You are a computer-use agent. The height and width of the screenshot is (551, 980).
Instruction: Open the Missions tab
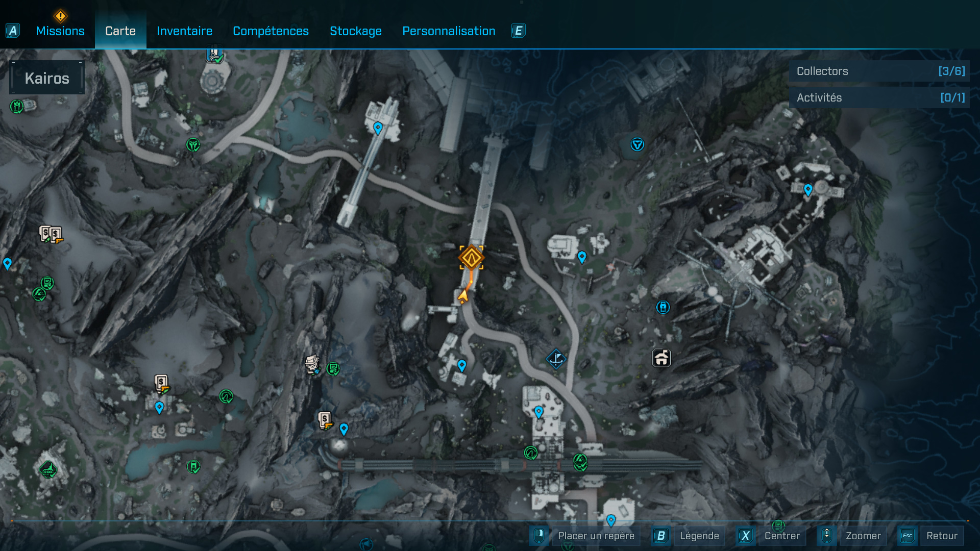click(x=60, y=31)
